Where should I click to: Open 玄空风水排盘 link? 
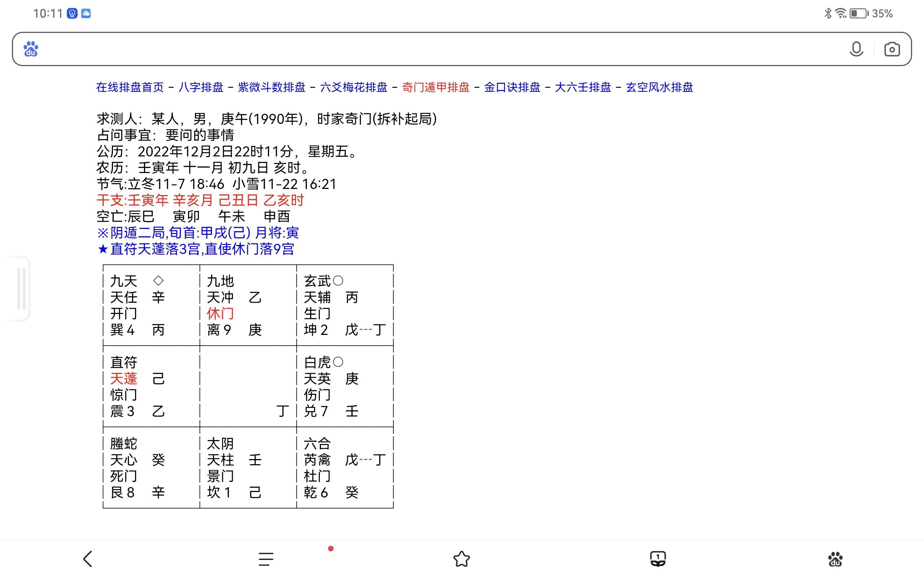point(659,87)
